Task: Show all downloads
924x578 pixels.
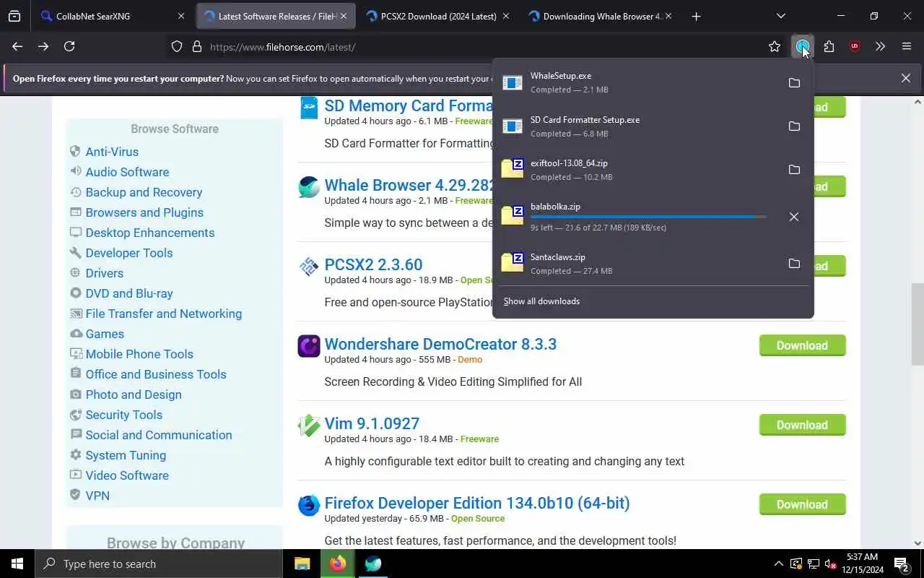Action: tap(541, 301)
